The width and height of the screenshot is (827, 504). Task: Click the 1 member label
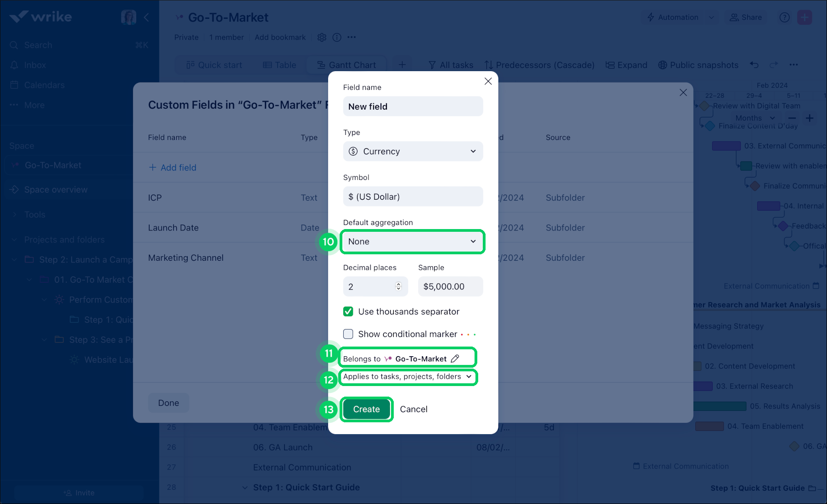point(227,37)
